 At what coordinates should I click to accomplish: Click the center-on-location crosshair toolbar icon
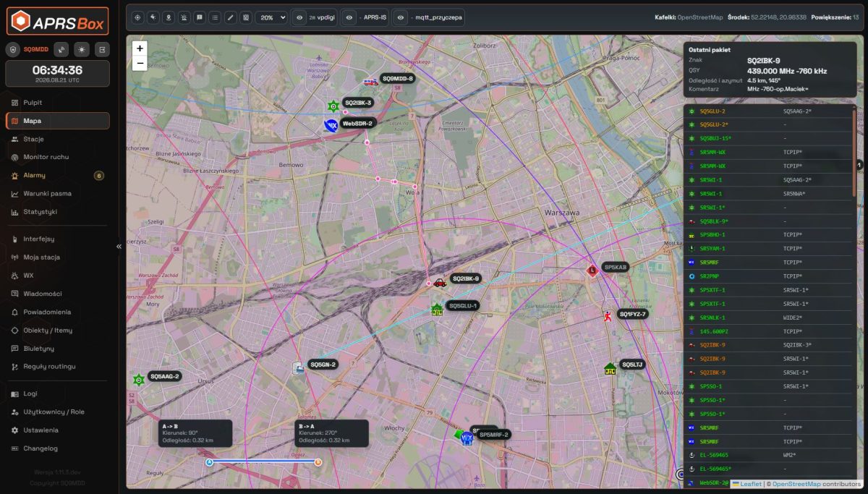coord(138,17)
